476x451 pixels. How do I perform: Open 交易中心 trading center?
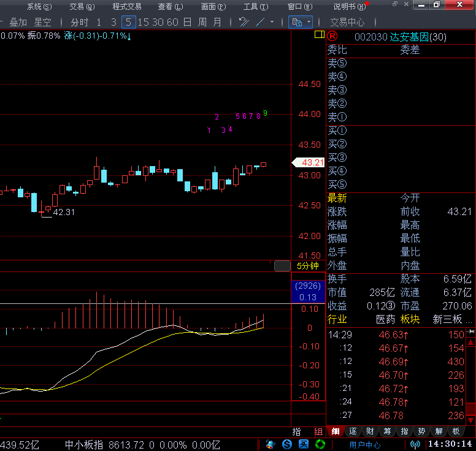347,22
